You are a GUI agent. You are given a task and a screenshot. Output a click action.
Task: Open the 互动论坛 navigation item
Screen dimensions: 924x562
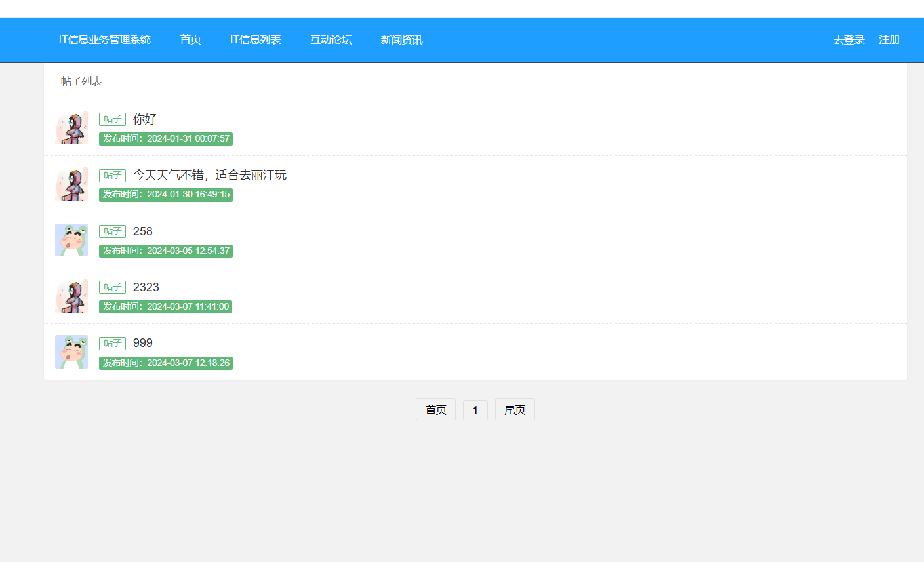pos(331,40)
